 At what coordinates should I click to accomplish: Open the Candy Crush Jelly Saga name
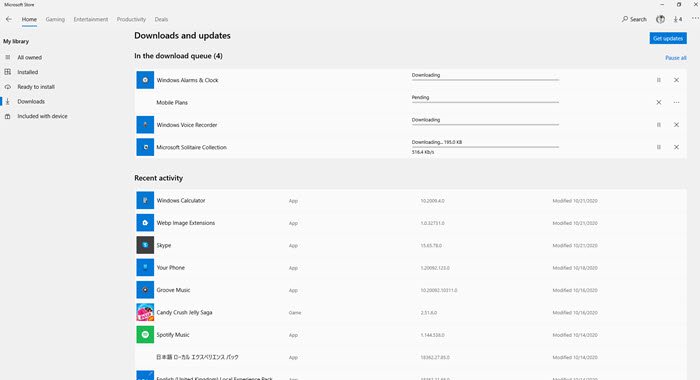click(x=184, y=313)
